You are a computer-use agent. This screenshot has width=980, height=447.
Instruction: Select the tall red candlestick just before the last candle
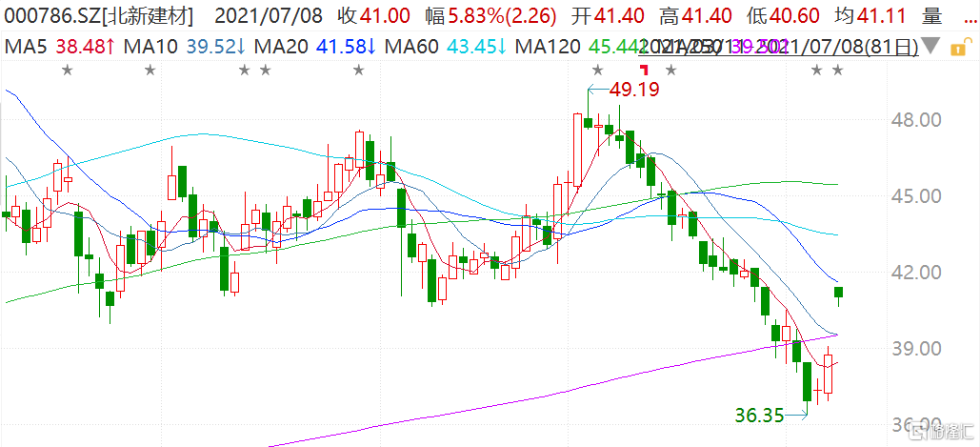(829, 374)
